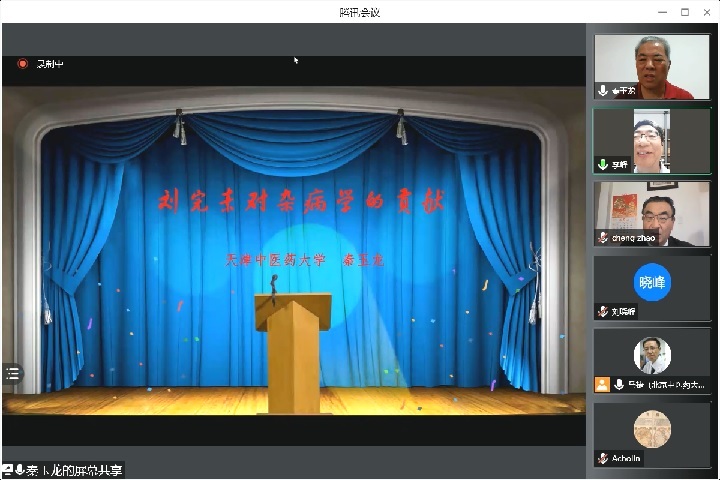Maximize the meeting window
Viewport: 720px width, 480px height.
click(x=685, y=12)
